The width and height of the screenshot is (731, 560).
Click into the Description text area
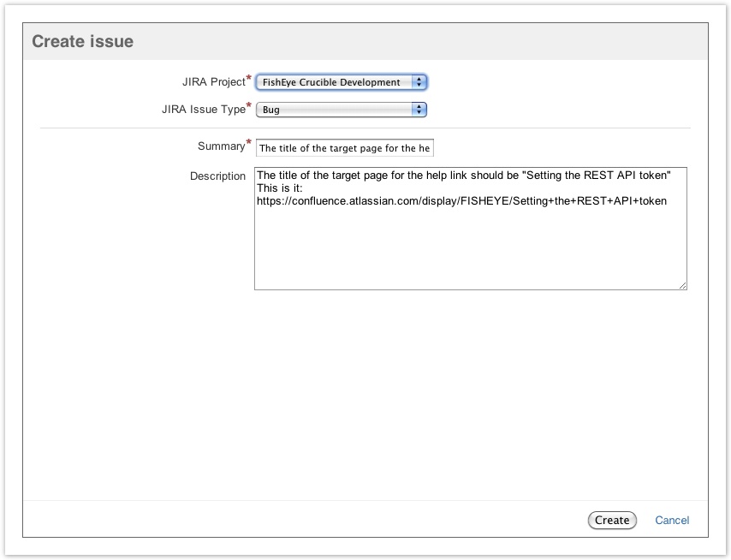point(471,229)
